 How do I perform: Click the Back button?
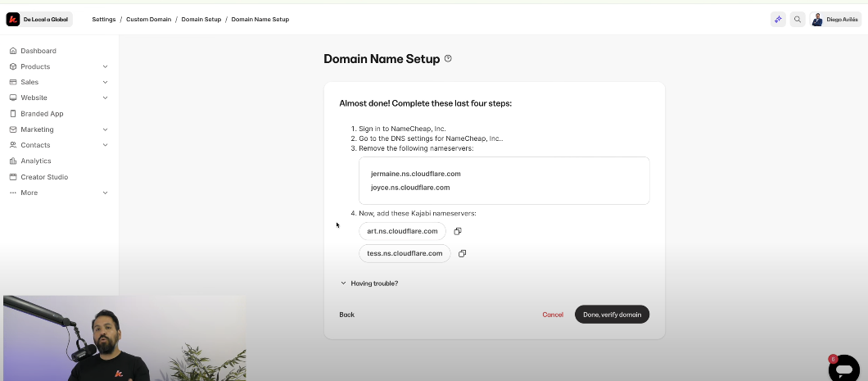(347, 315)
